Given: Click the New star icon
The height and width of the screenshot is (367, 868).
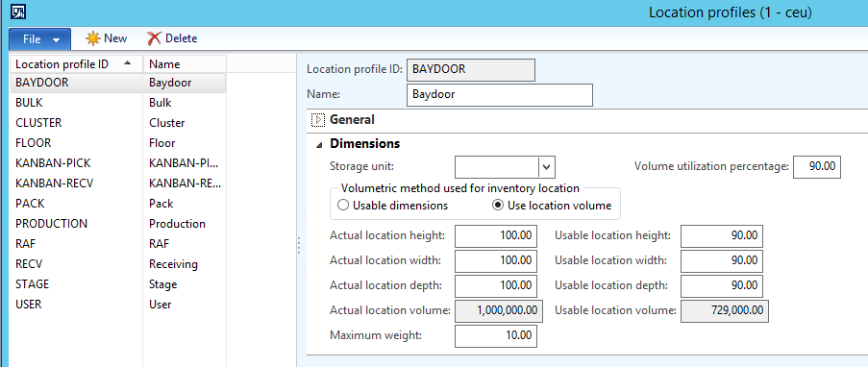Looking at the screenshot, I should click(93, 38).
